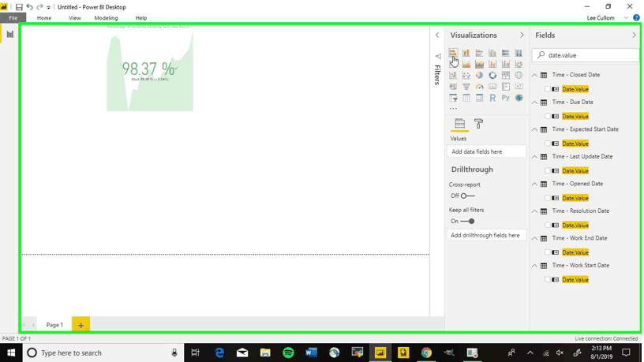
Task: Pick the Pie chart visualization
Action: click(479, 75)
